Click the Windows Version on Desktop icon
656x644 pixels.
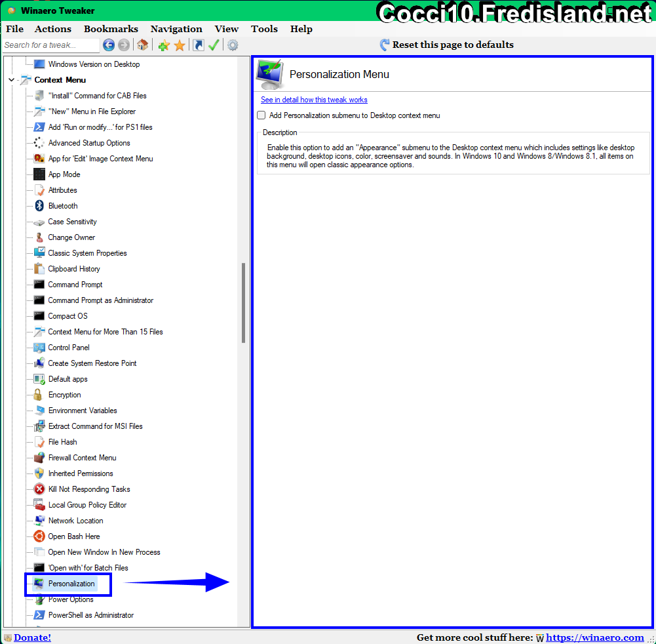[39, 64]
